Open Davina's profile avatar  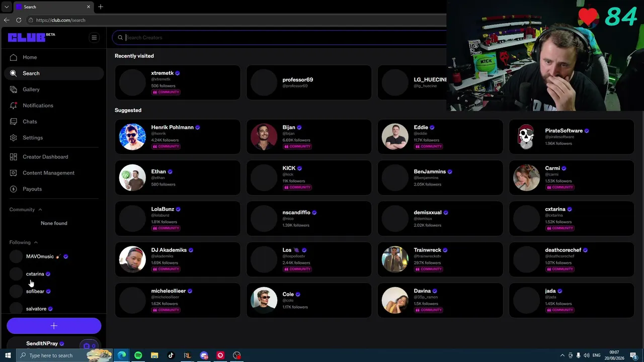coord(395,300)
